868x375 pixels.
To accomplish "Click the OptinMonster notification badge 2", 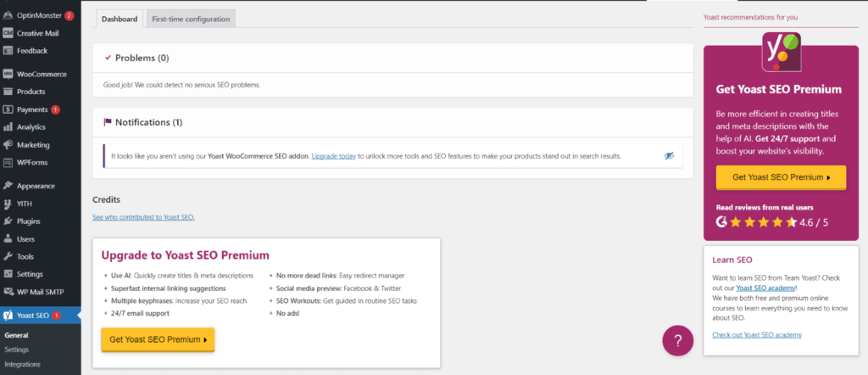I will pyautogui.click(x=69, y=15).
